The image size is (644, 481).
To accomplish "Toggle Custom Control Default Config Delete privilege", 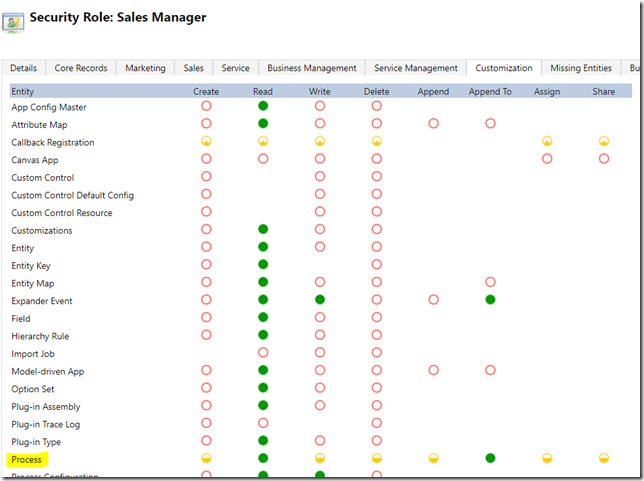I will click(377, 194).
